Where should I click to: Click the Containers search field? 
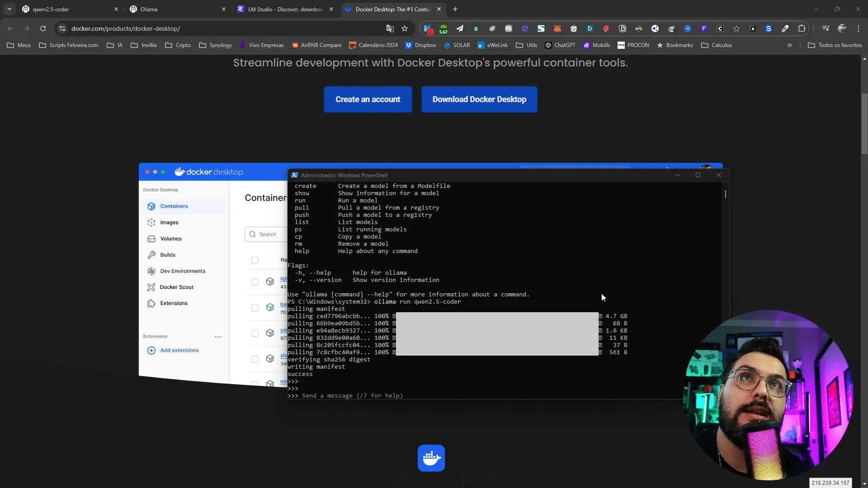pos(267,235)
